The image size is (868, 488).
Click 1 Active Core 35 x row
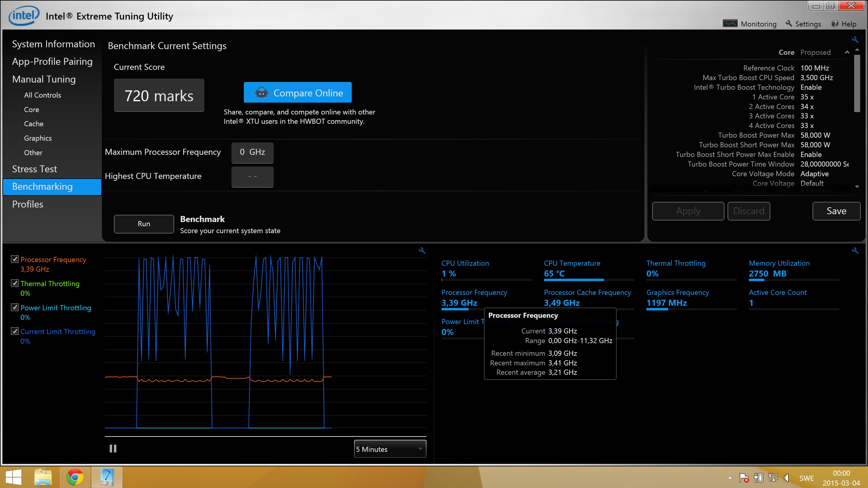tap(783, 97)
